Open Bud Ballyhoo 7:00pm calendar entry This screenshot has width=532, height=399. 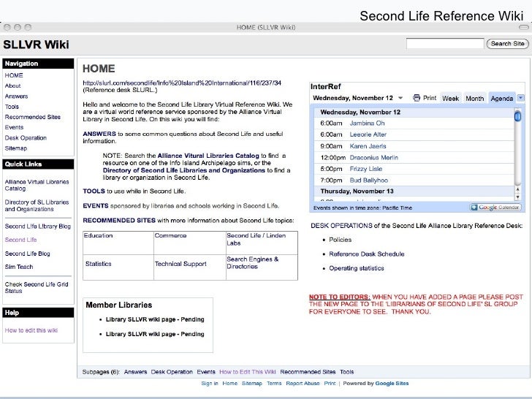(x=368, y=180)
